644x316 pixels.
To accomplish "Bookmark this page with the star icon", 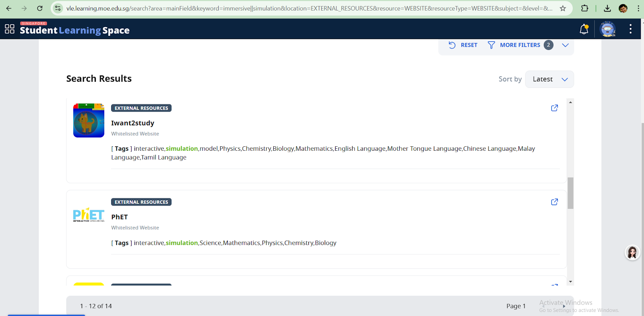I will pos(563,8).
